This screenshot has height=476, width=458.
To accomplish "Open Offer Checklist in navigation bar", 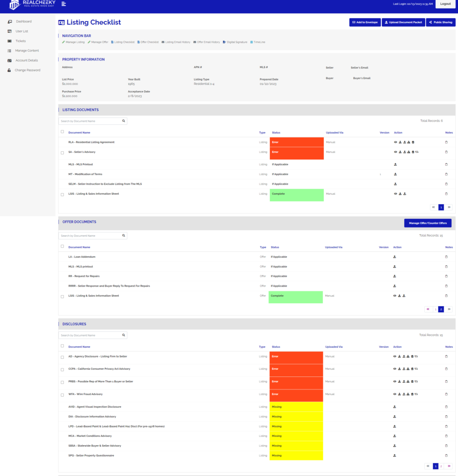I will point(148,42).
